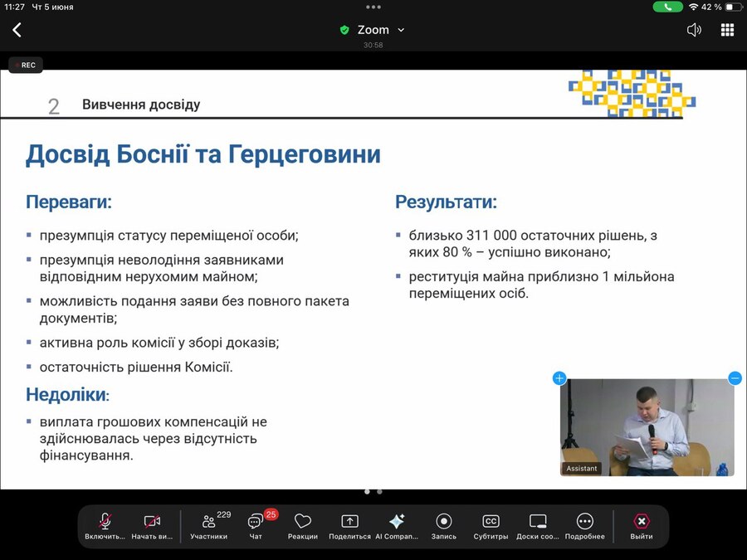Viewport: 747px width, 560px height.
Task: Tap bullet 'виплата грошових компенсацій не'
Action: [x=154, y=438]
